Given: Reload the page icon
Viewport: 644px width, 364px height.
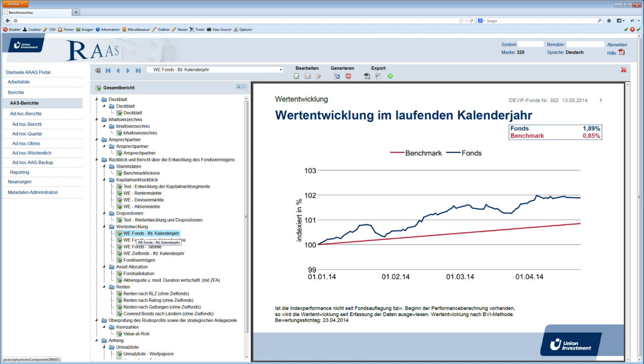Looking at the screenshot, I should (471, 21).
